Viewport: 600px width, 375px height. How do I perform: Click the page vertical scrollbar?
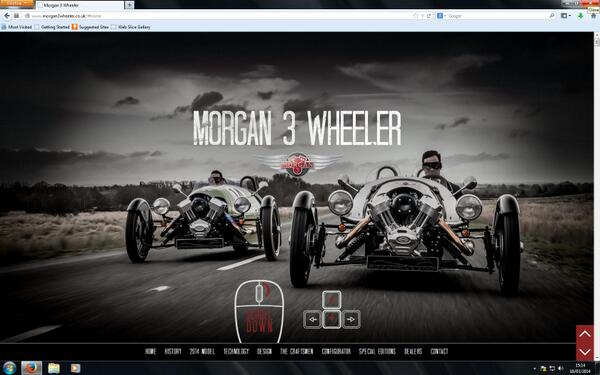(x=597, y=195)
